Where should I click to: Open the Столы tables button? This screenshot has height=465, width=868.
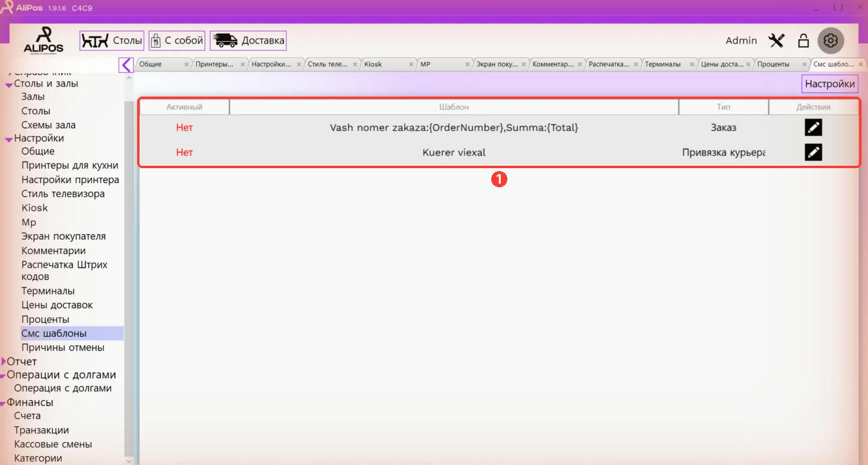pos(112,41)
